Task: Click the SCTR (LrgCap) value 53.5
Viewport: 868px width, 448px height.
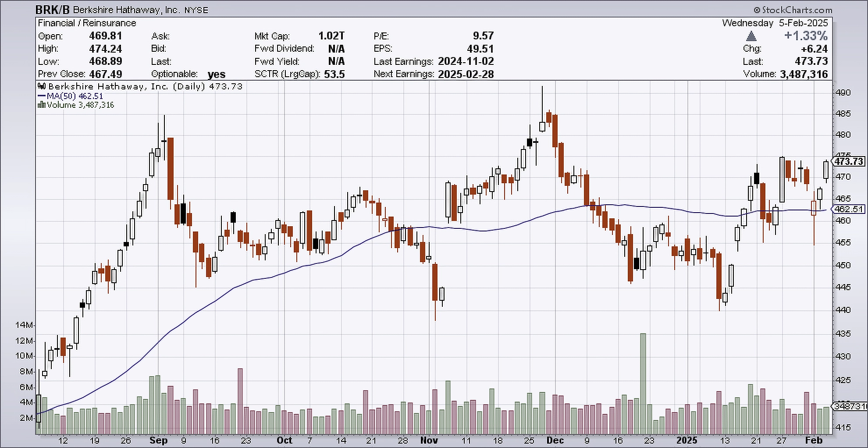Action: [334, 74]
